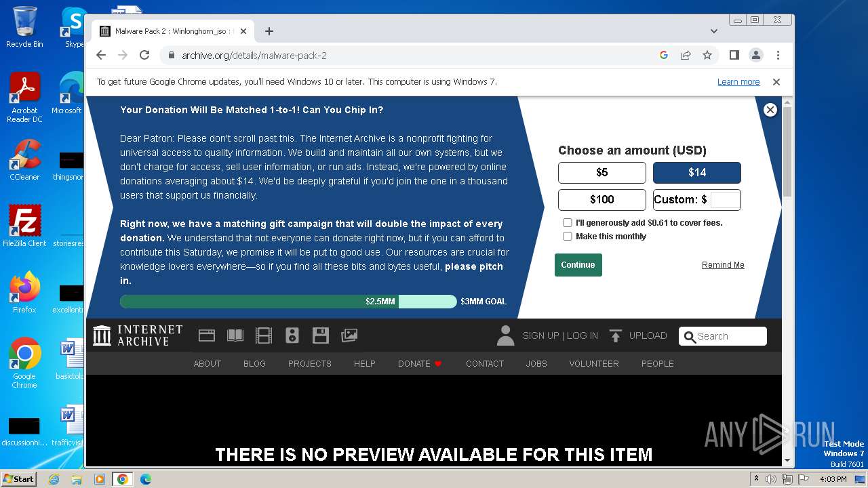Open the HELP menu item
Viewport: 868px width, 488px height.
pos(365,364)
